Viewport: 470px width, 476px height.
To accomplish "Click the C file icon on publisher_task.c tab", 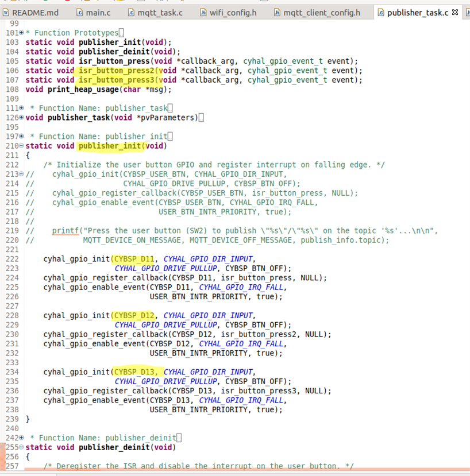I will 381,13.
